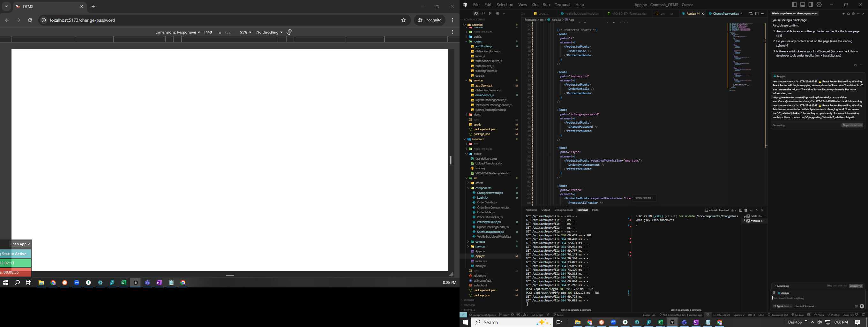Start a new chat with plus icon

click(x=843, y=13)
